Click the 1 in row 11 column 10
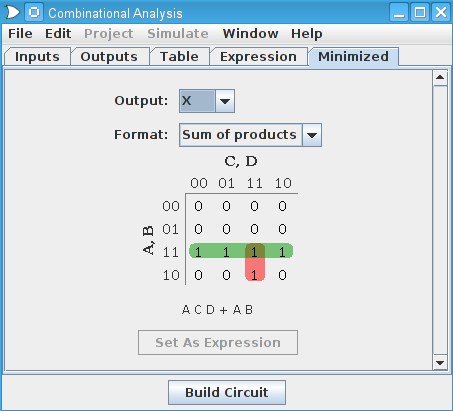This screenshot has height=411, width=453. pyautogui.click(x=282, y=252)
